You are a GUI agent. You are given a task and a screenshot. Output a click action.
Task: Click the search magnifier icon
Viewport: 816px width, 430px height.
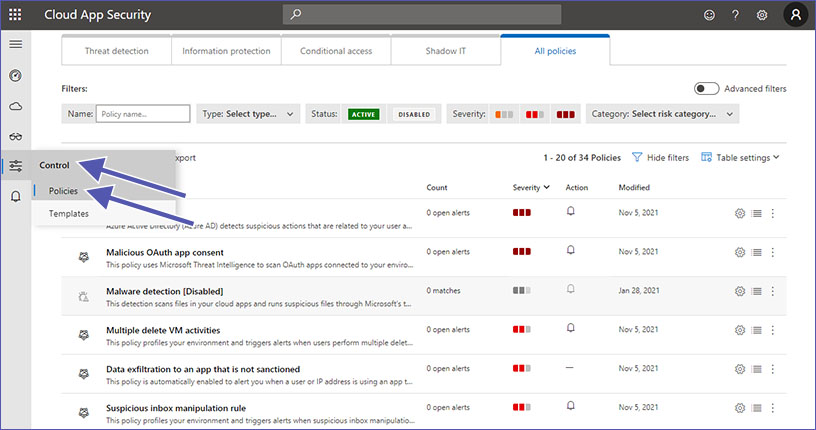[296, 14]
